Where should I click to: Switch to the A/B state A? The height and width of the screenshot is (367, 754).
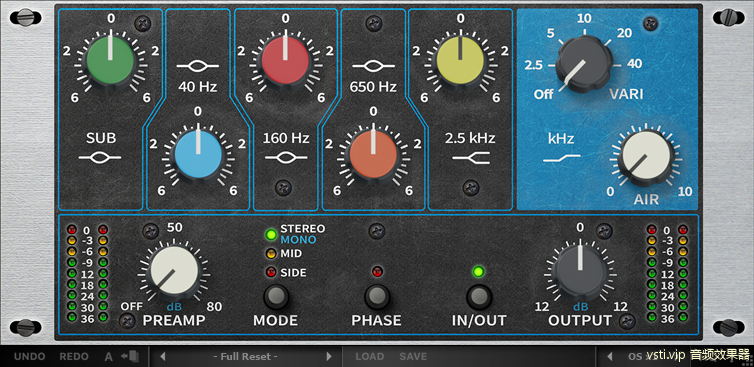[109, 357]
